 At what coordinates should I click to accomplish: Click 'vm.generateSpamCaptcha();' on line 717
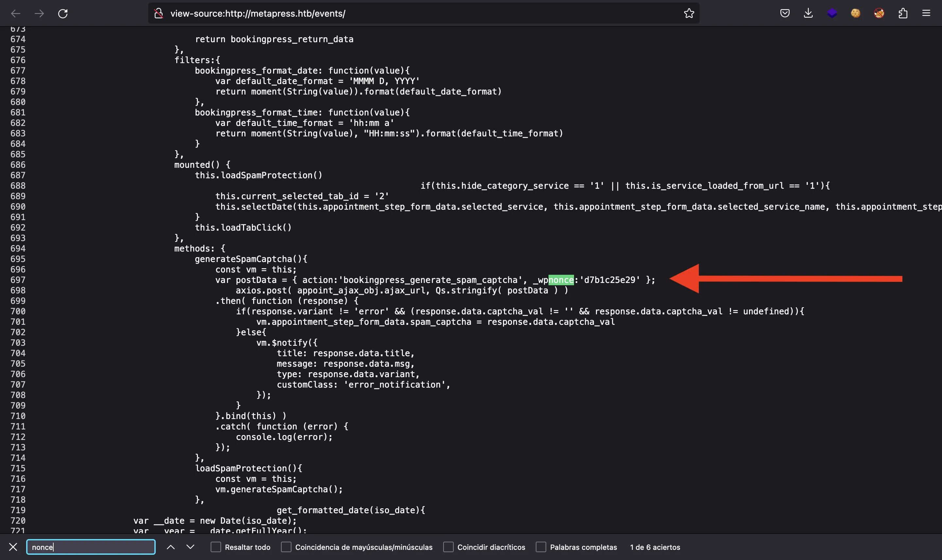pos(279,489)
